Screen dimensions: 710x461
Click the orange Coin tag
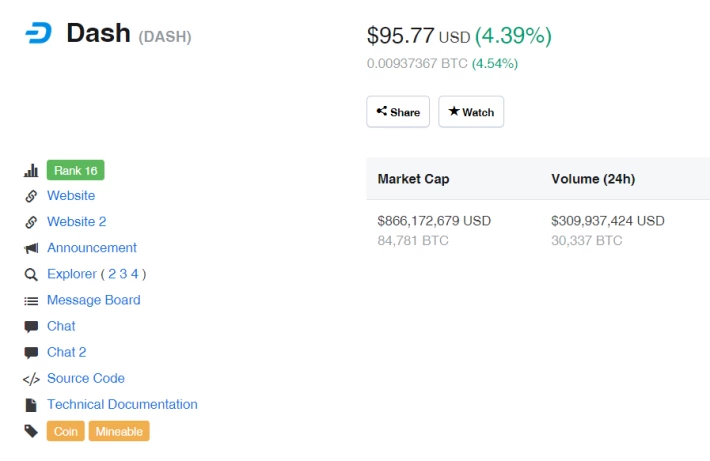[66, 431]
